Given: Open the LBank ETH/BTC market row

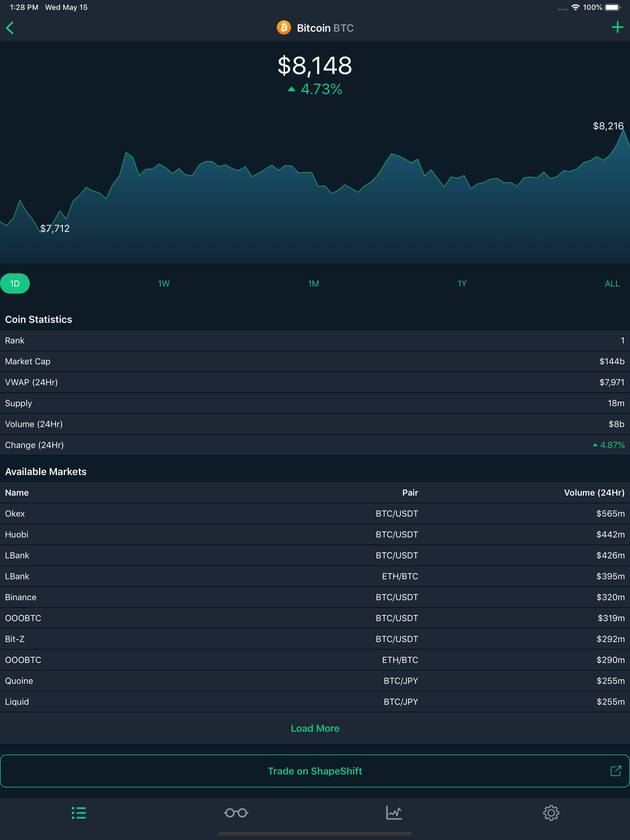Looking at the screenshot, I should point(315,577).
